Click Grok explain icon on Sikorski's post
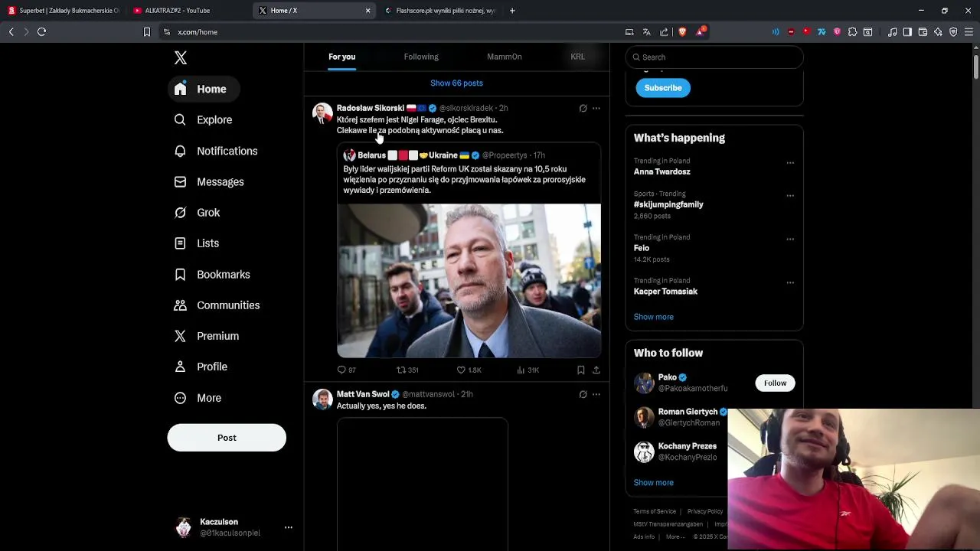The image size is (980, 551). click(583, 108)
